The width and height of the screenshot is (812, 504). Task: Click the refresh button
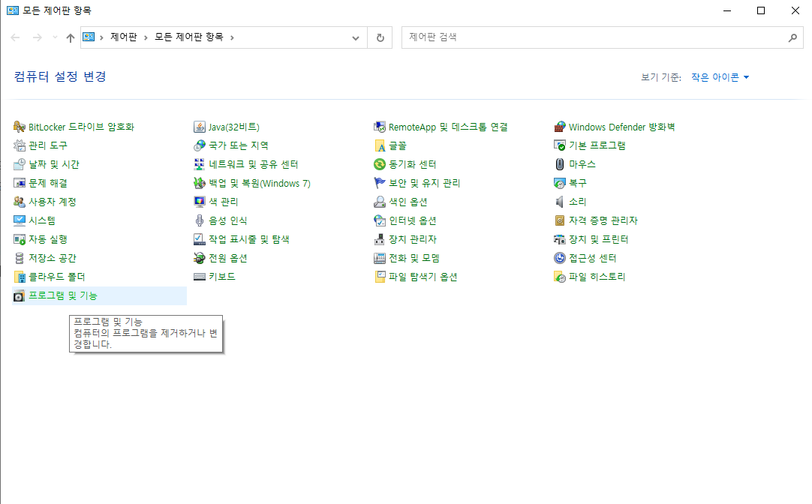click(380, 37)
